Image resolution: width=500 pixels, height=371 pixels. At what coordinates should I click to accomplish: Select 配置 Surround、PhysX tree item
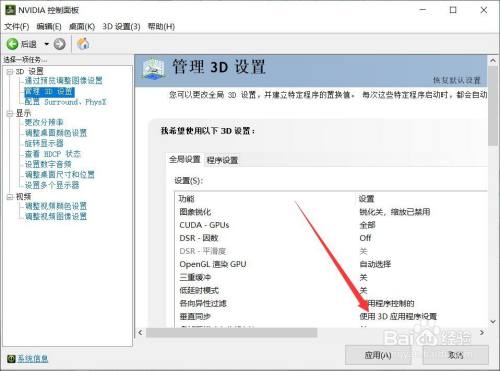coord(65,102)
